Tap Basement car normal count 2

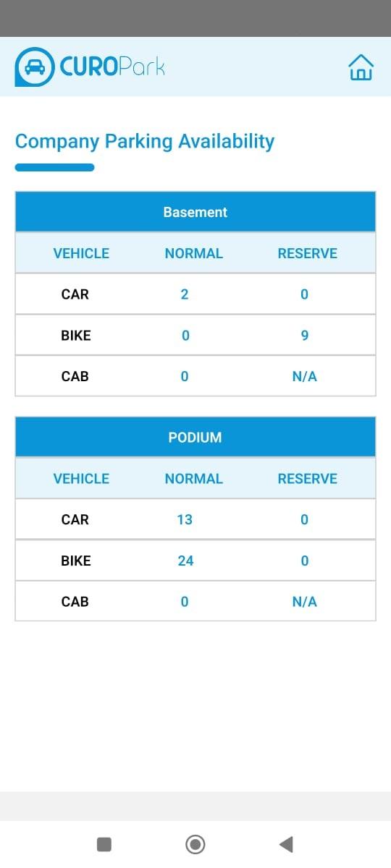click(x=185, y=294)
